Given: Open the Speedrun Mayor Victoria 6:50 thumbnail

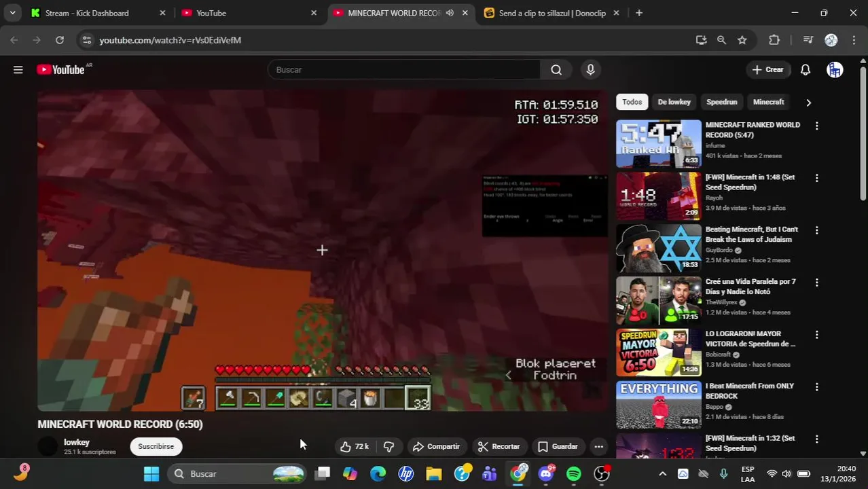Looking at the screenshot, I should (659, 352).
